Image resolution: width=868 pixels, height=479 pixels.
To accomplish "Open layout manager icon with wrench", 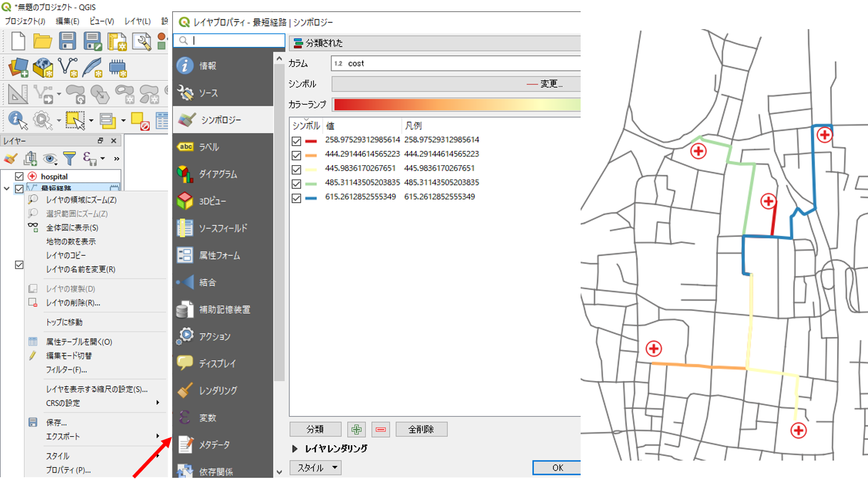I will tap(141, 41).
